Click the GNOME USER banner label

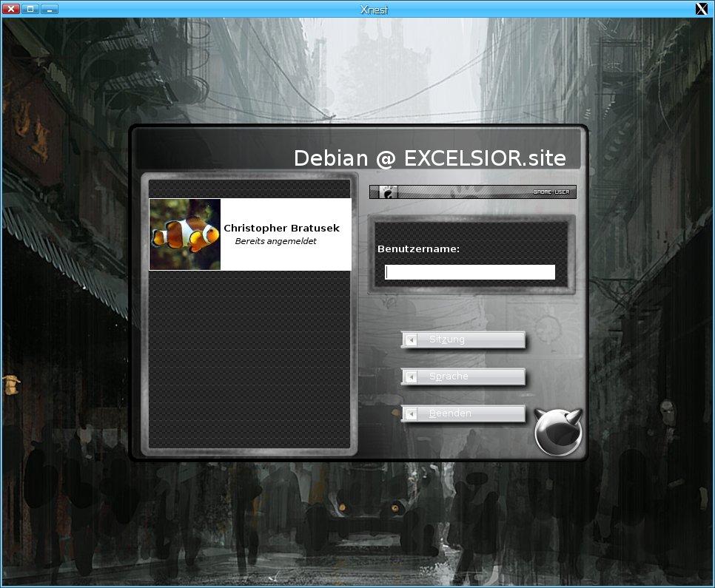point(551,192)
